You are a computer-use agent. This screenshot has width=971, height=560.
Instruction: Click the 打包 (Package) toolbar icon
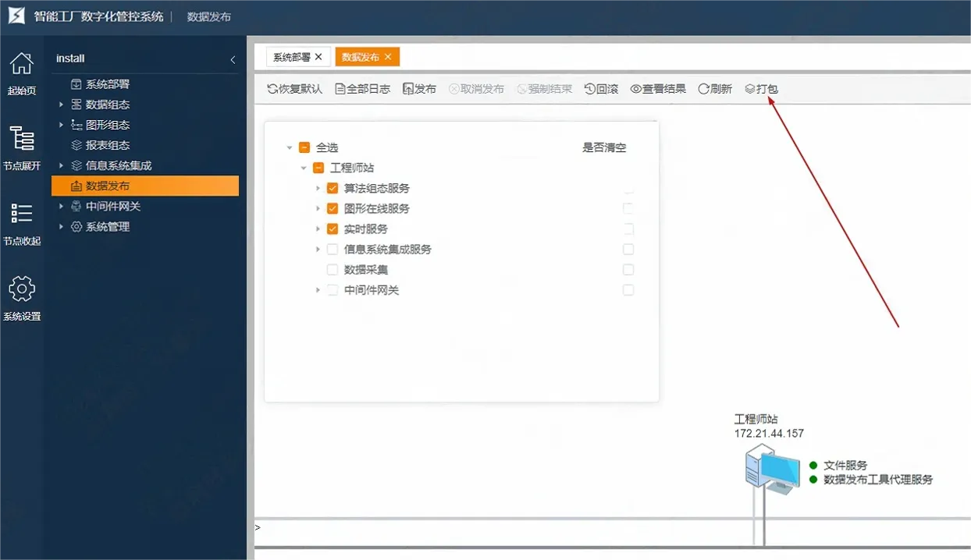pos(761,88)
